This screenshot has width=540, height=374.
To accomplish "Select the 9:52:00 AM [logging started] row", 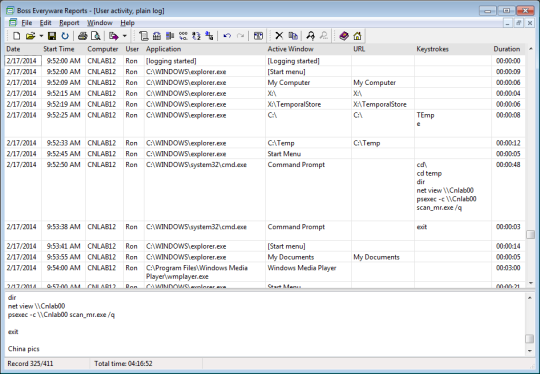I will pos(265,61).
